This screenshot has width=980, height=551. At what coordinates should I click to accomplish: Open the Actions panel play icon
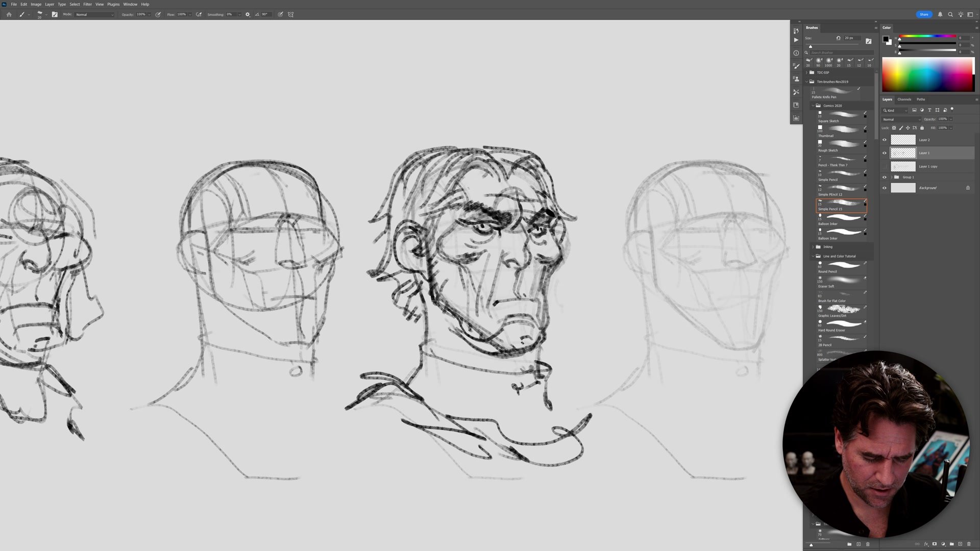796,40
